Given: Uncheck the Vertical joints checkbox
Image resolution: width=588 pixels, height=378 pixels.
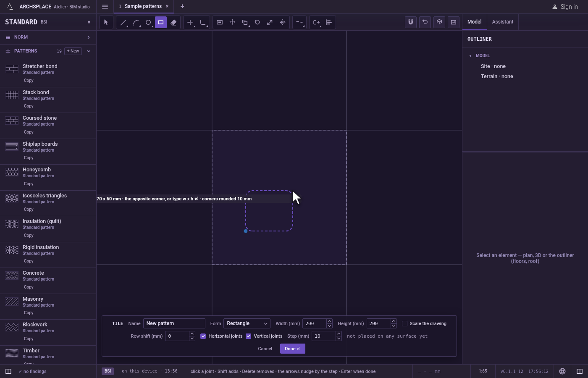Looking at the screenshot, I should tap(249, 336).
